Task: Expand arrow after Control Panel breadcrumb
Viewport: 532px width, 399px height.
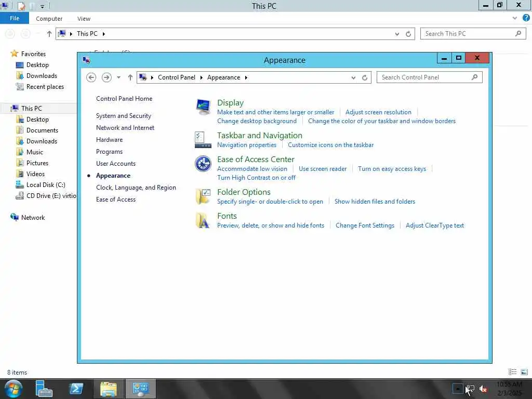Action: 201,78
